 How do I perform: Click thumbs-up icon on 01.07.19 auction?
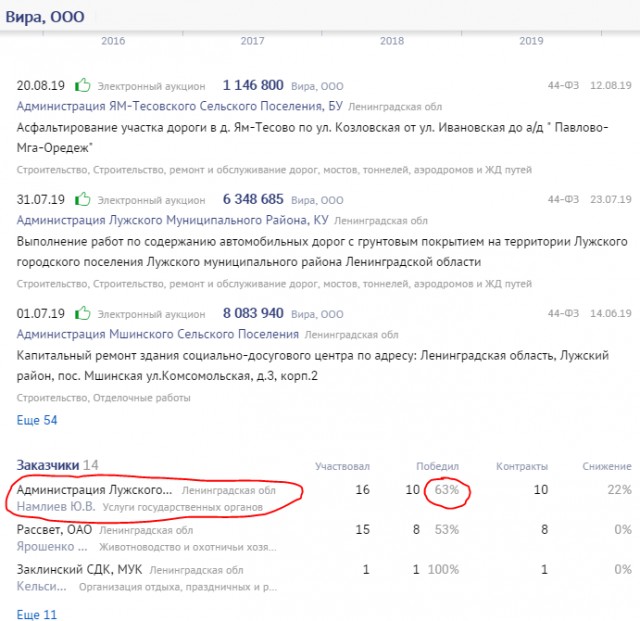(x=82, y=313)
